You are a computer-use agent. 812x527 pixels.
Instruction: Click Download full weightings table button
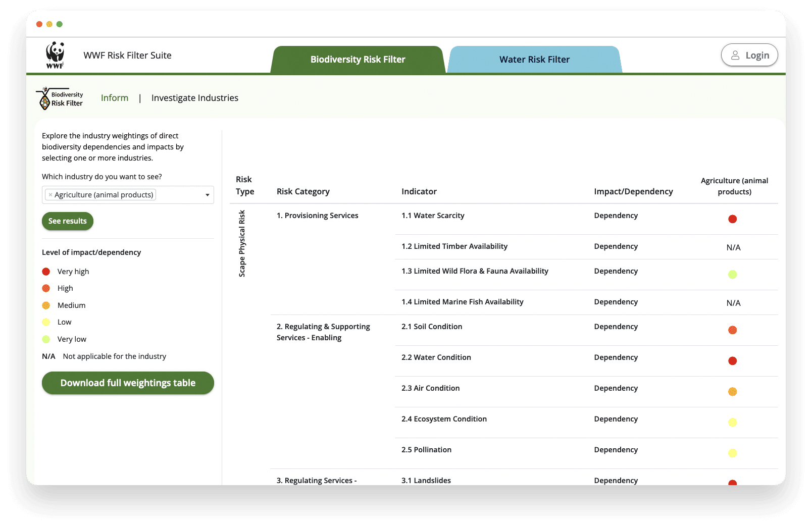coord(128,383)
